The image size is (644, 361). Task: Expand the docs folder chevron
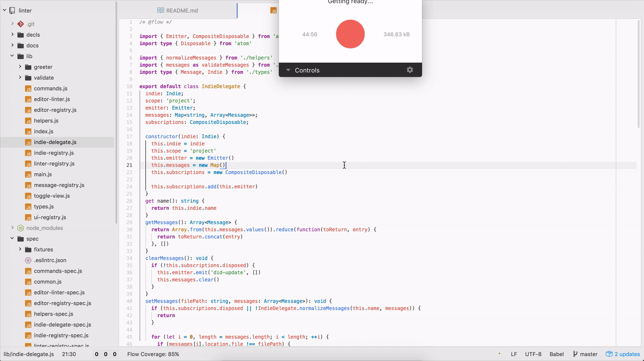12,45
